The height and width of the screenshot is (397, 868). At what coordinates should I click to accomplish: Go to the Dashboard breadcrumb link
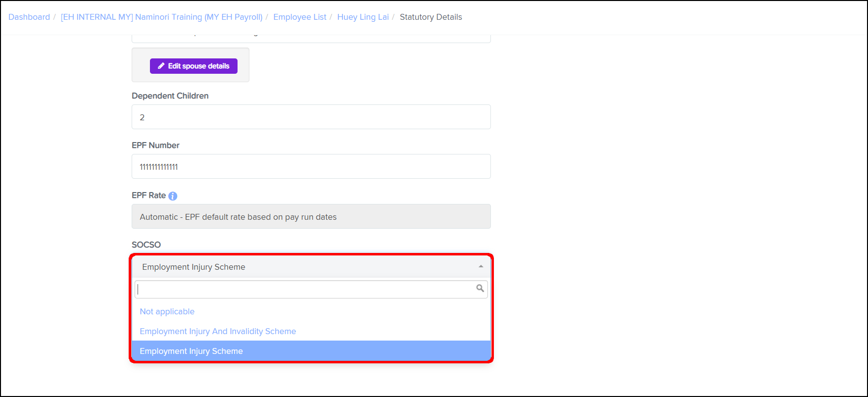tap(29, 17)
